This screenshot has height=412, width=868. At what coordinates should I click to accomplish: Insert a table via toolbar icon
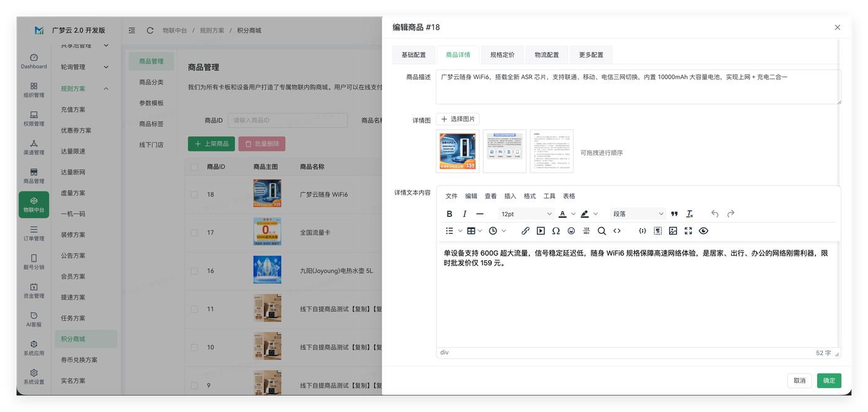[471, 230]
